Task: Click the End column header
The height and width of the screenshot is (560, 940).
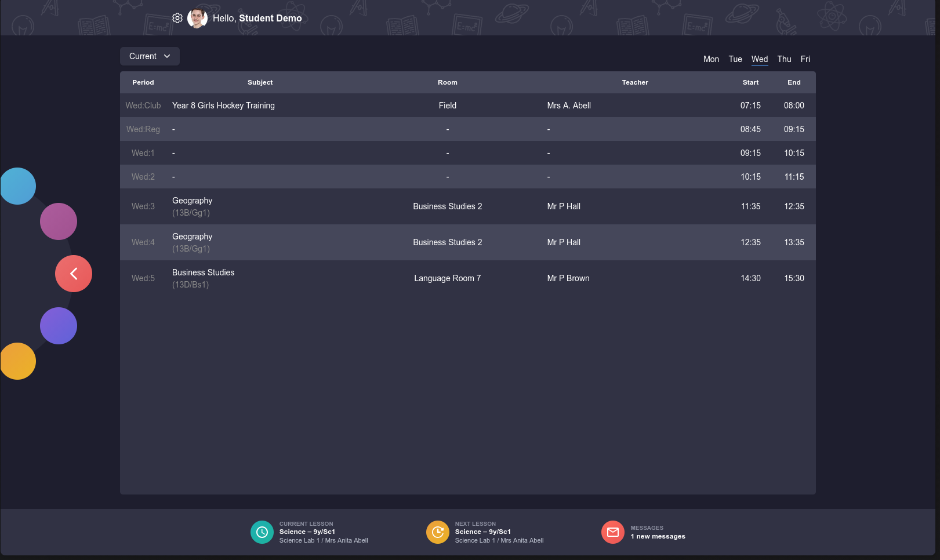Action: point(794,82)
